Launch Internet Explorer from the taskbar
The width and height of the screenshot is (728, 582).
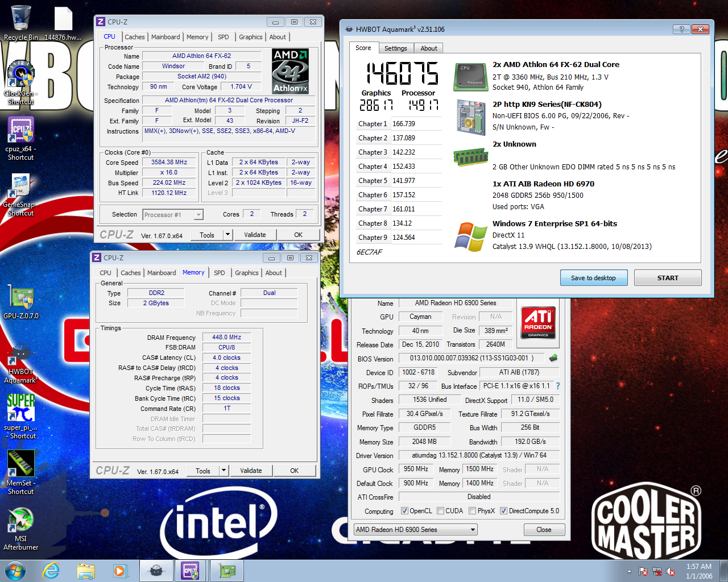[51, 571]
